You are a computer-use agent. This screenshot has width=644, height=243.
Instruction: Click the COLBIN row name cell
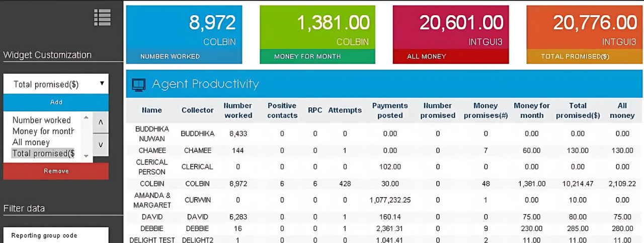[152, 184]
